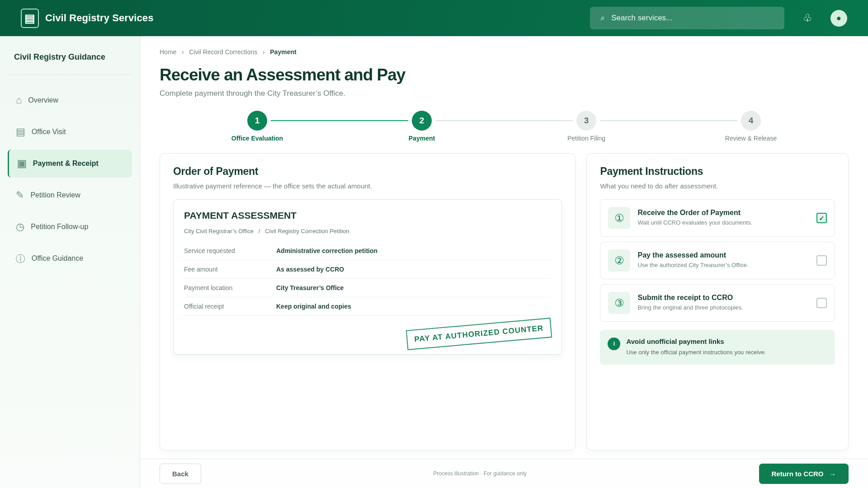Open the Overview sidebar item
Image resolution: width=868 pixels, height=488 pixels.
tap(70, 100)
